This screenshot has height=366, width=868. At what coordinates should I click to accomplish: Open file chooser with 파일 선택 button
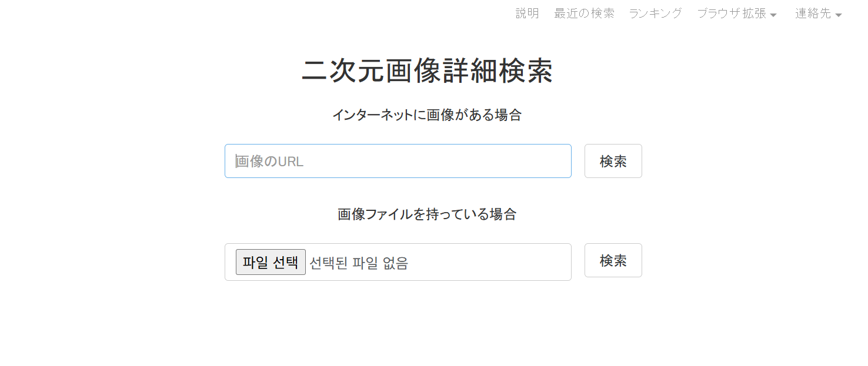(271, 262)
